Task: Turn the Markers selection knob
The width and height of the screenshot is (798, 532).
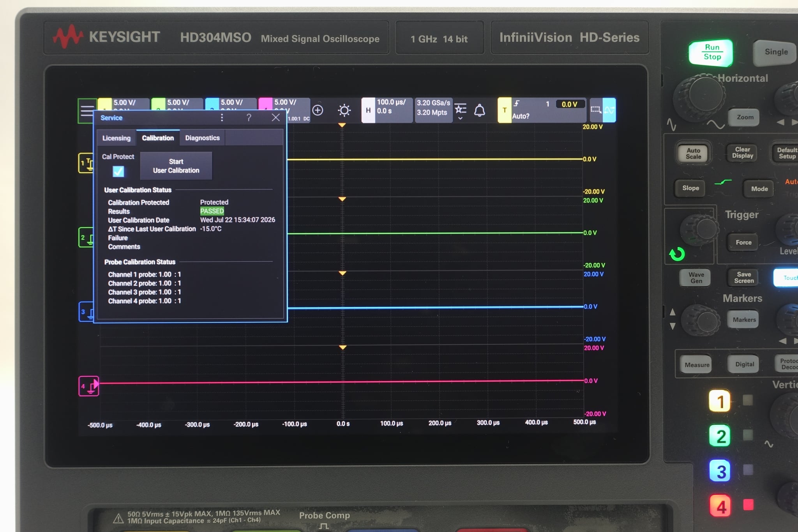Action: click(x=700, y=321)
